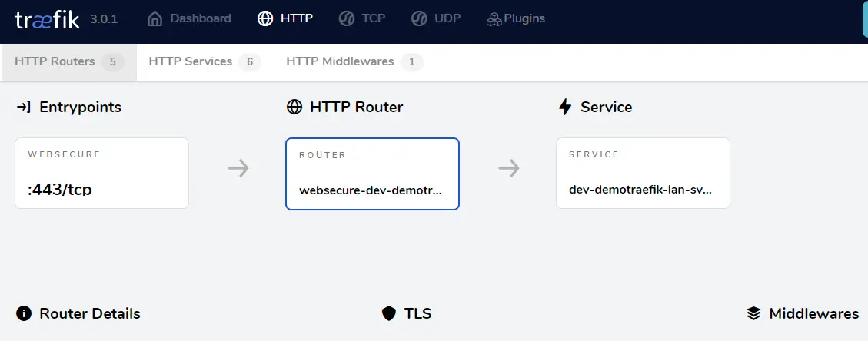Switch to the HTTP Middlewares tab
This screenshot has width=868, height=341.
(354, 62)
